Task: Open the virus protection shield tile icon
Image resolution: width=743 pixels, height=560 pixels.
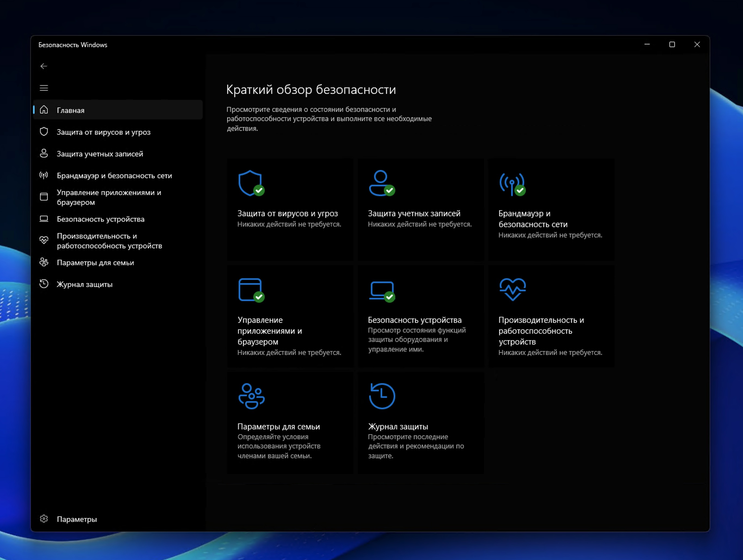Action: pyautogui.click(x=251, y=183)
